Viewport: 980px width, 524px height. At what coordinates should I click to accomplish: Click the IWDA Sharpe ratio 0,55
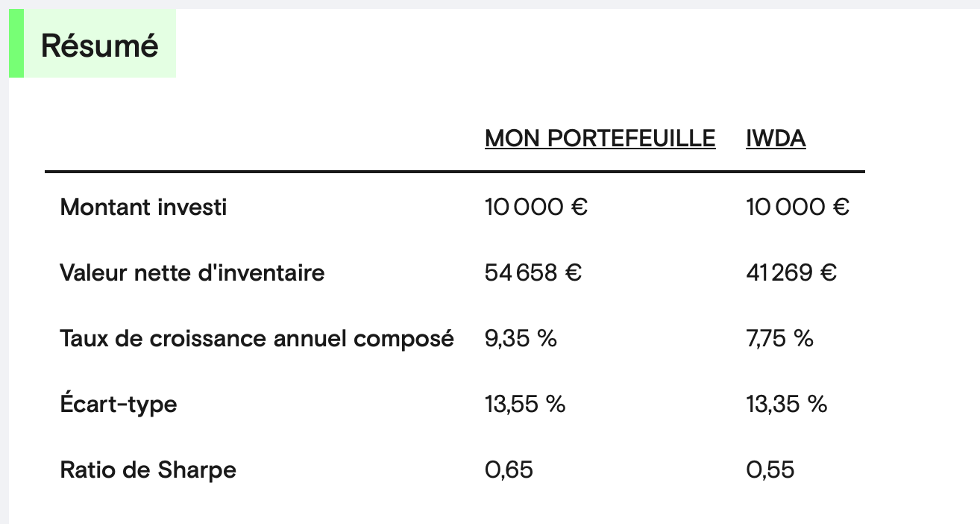pyautogui.click(x=770, y=470)
